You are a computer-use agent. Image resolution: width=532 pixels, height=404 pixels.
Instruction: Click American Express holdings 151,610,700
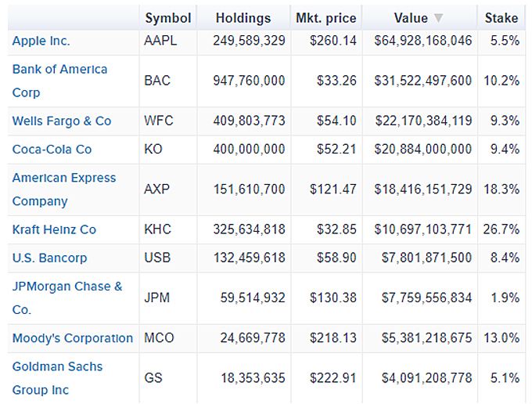(249, 189)
